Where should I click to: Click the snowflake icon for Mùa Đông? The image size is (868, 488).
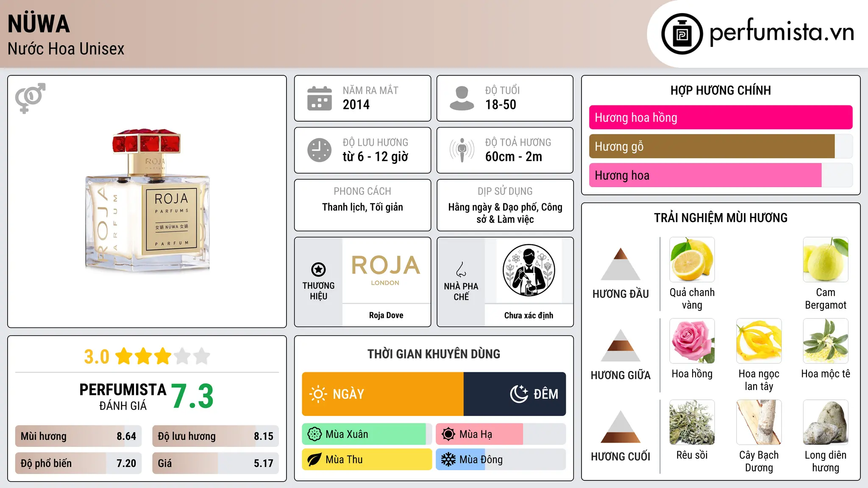point(448,460)
